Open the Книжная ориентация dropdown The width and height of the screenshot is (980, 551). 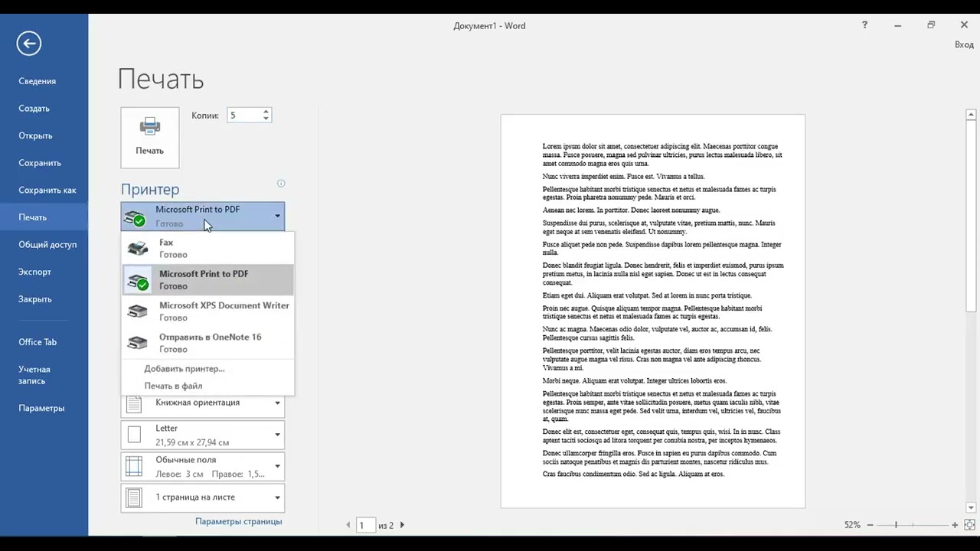(x=203, y=403)
